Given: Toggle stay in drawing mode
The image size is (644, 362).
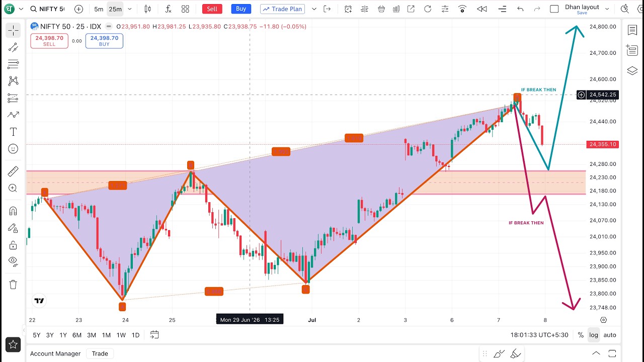Looking at the screenshot, I should tap(13, 228).
